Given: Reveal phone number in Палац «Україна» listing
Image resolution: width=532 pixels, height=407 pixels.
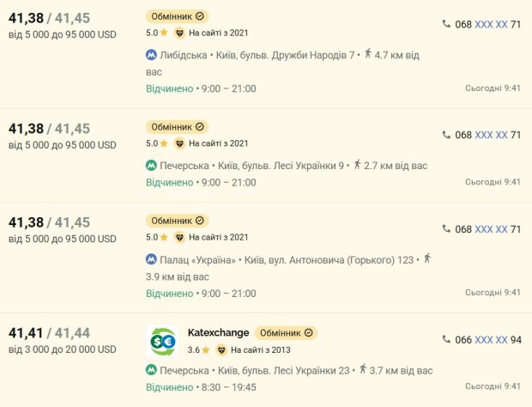Looking at the screenshot, I should pyautogui.click(x=488, y=229).
